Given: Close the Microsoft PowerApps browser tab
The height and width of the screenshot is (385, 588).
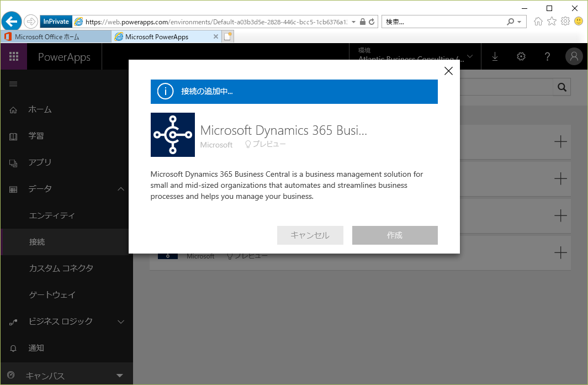Looking at the screenshot, I should [216, 36].
